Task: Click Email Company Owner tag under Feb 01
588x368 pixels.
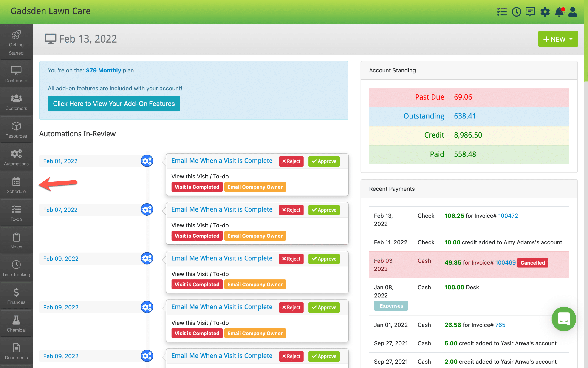Action: (x=255, y=187)
